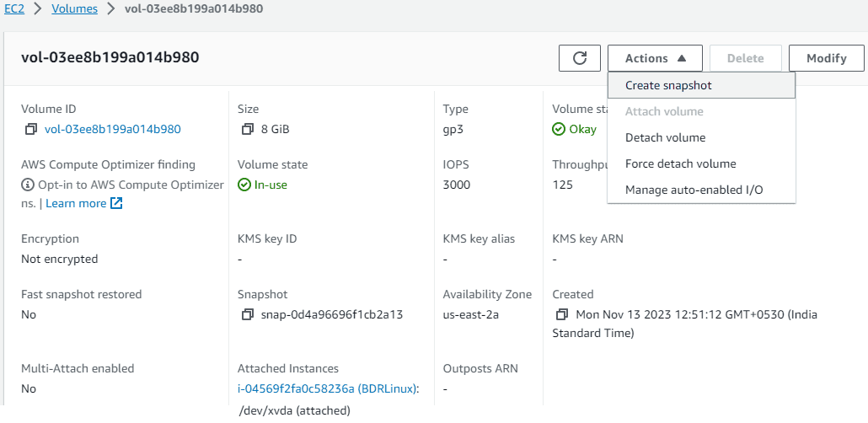
Task: Click the Fast snapshot restored label
Action: (x=82, y=294)
